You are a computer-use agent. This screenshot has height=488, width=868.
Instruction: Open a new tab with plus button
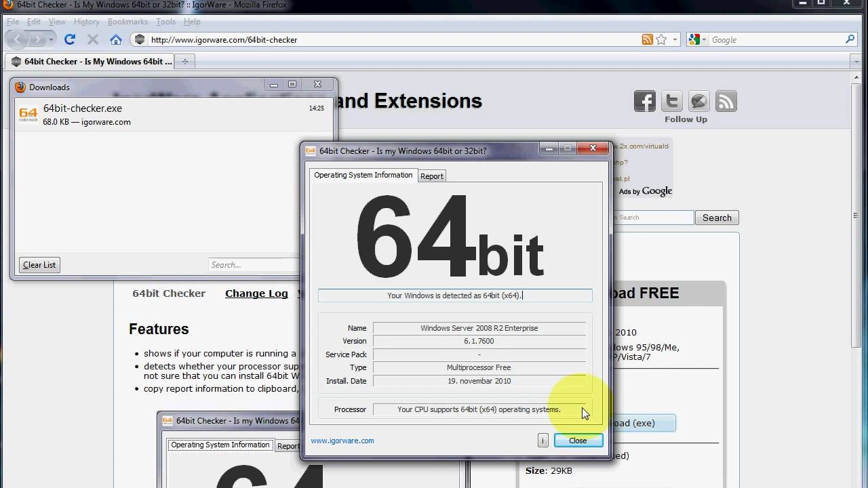[x=184, y=61]
